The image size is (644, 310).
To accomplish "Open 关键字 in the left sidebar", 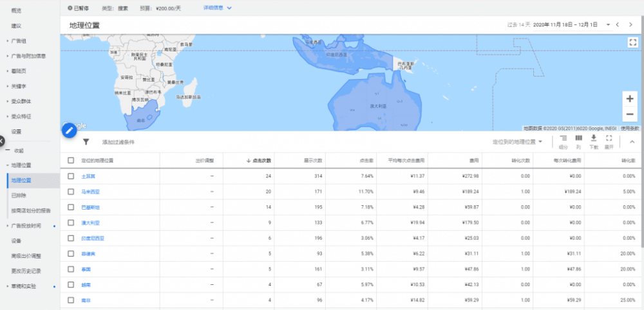I will pos(19,86).
